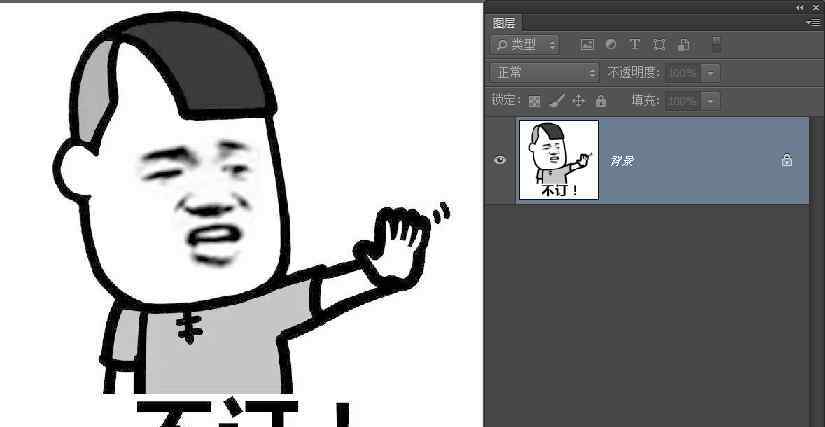This screenshot has width=825, height=427.
Task: Lock image pixels brush icon
Action: point(557,100)
